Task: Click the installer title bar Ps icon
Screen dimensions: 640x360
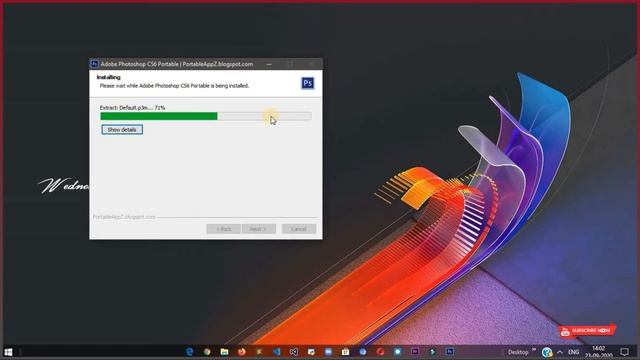Action: pos(95,64)
